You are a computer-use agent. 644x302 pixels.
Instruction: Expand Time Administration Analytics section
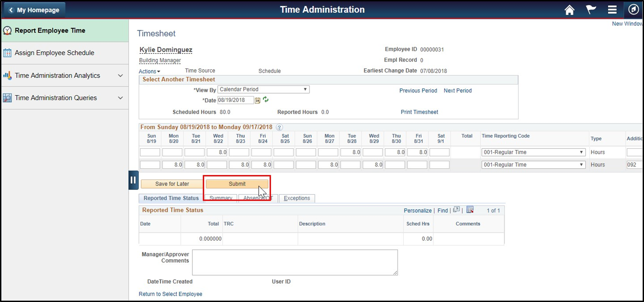click(120, 76)
